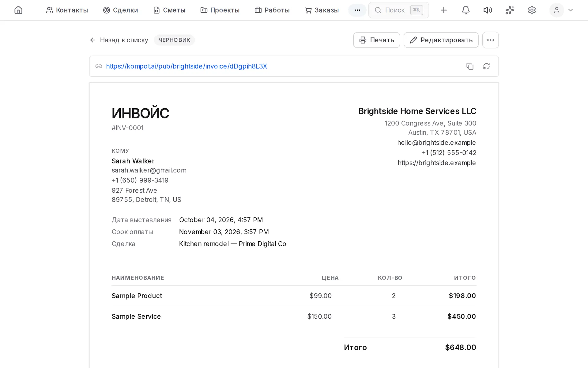Viewport: 588px width, 368px height.
Task: Click sarah.walker@gmail.com email
Action: 149,170
